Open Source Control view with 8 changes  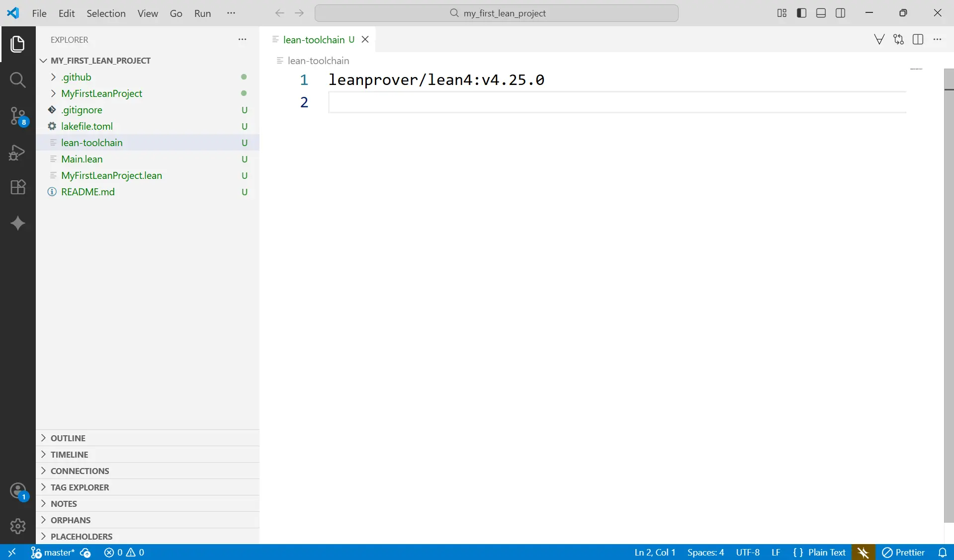17,116
